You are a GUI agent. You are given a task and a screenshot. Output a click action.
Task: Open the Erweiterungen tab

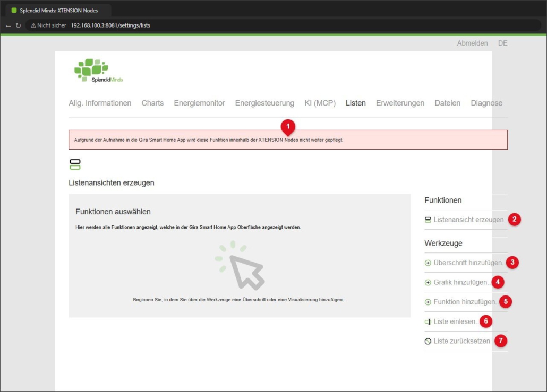pos(400,103)
